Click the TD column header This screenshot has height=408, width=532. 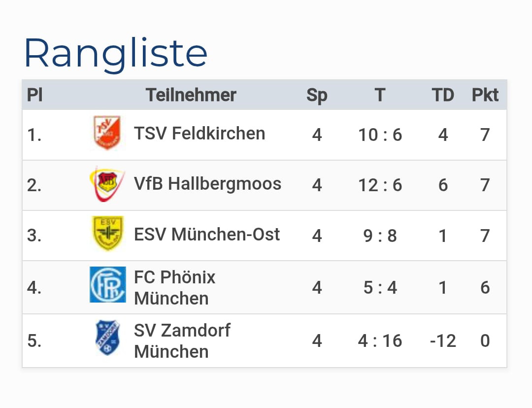coord(443,95)
